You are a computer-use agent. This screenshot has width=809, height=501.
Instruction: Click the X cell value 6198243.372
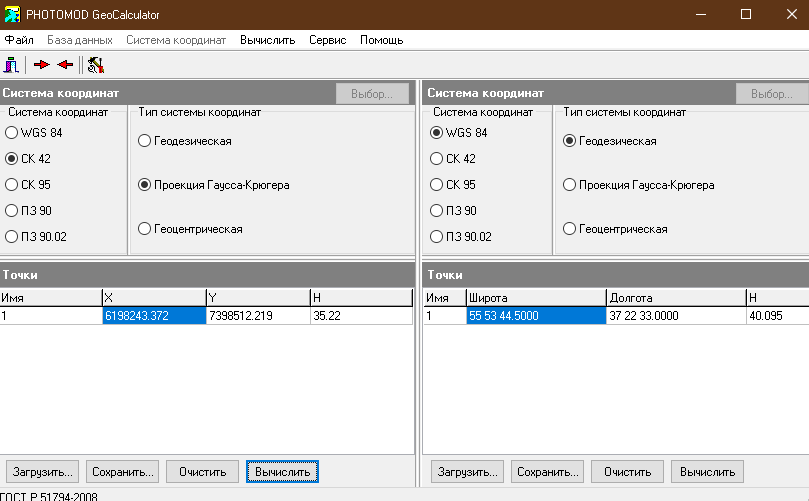154,316
